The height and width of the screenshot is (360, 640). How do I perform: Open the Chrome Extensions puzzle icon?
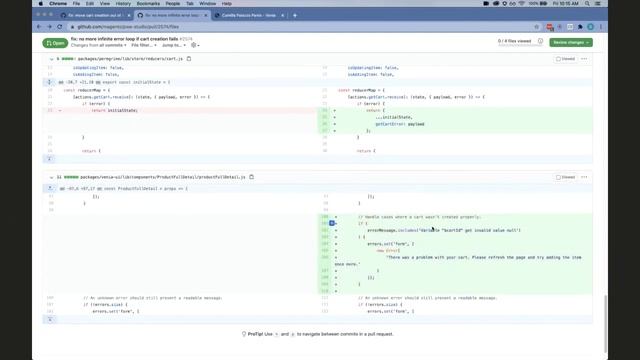(580, 27)
